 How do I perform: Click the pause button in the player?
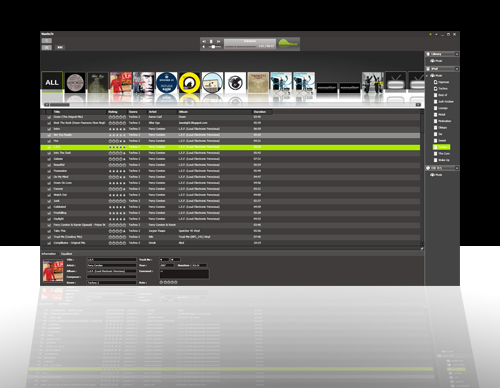pos(211,41)
